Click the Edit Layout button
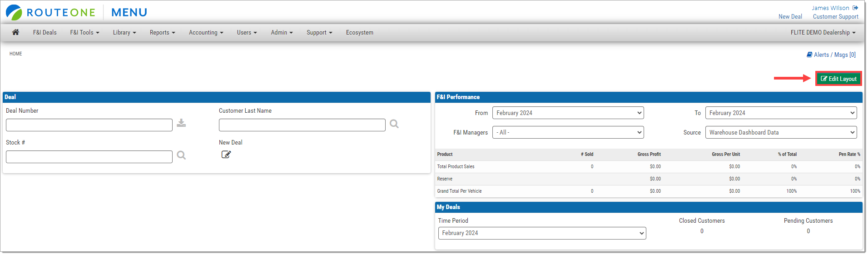Image resolution: width=868 pixels, height=255 pixels. tap(838, 79)
